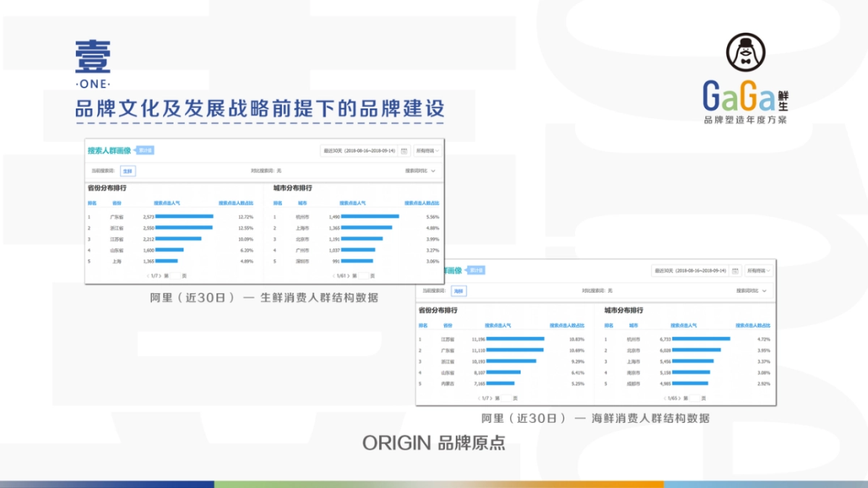Click the 江苏省 bar in 海鲜 ranking
The image size is (868, 488).
click(515, 338)
